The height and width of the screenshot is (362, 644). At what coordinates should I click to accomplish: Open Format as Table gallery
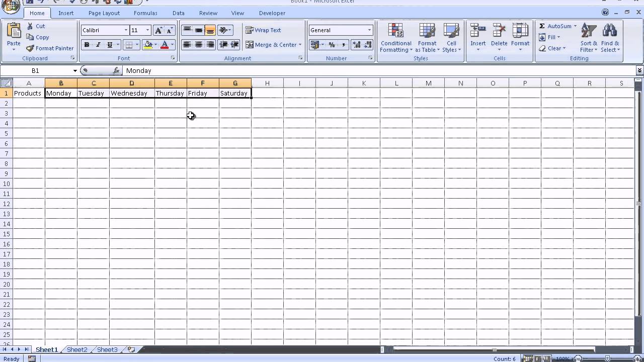point(427,38)
